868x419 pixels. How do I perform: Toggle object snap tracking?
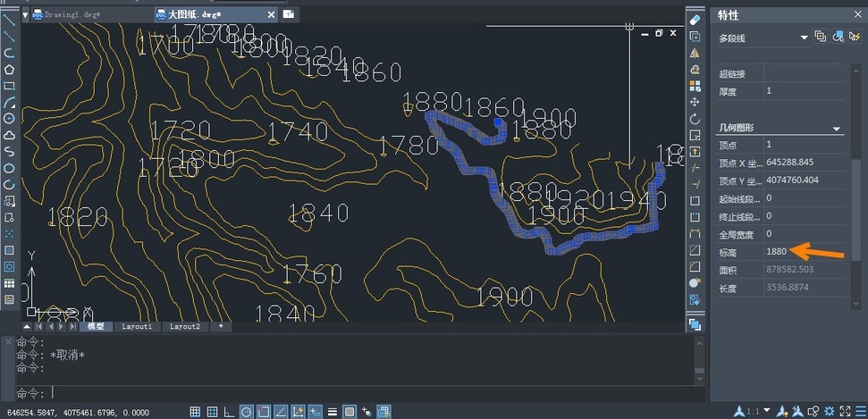click(x=281, y=411)
